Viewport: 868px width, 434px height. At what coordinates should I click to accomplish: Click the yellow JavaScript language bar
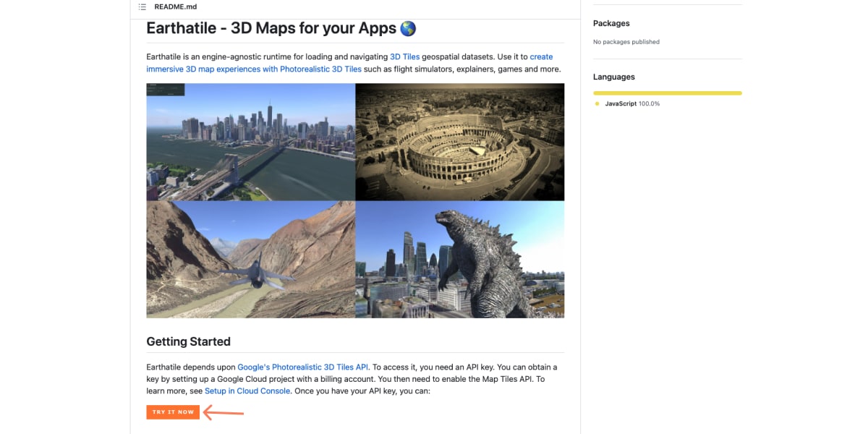click(x=668, y=93)
